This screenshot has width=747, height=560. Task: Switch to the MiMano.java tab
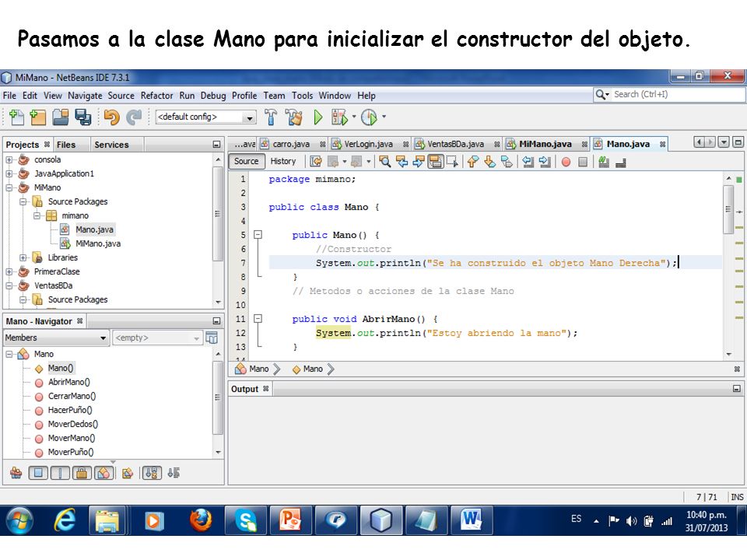coord(545,144)
